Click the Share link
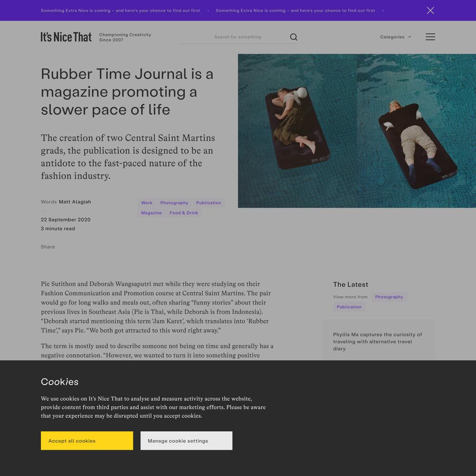476x476 pixels. coord(48,247)
